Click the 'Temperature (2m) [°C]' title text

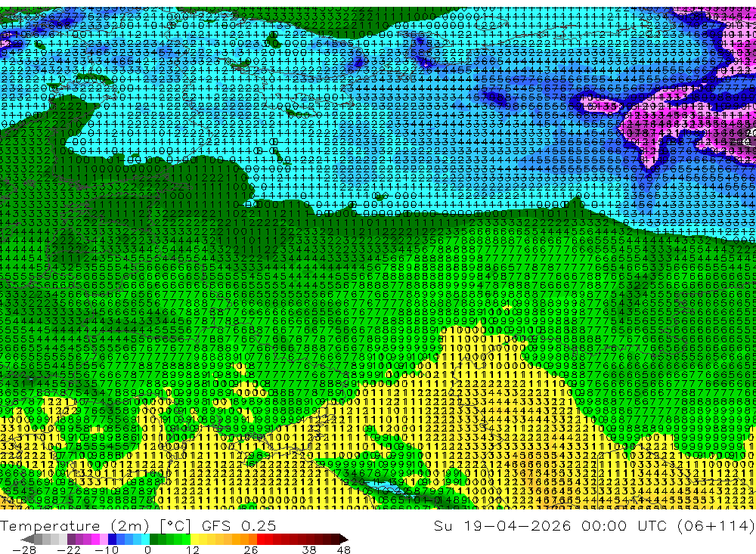(95, 525)
